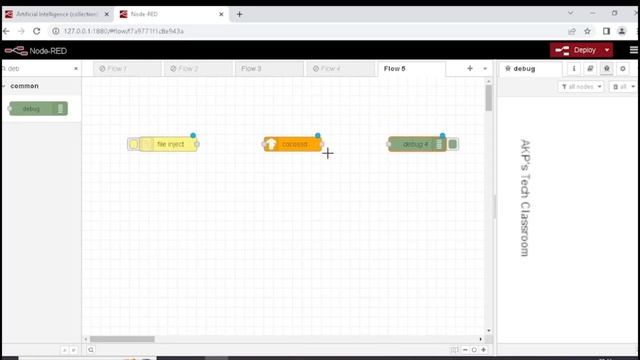640x360 pixels.
Task: Open the debug messages bug icon tab
Action: [x=607, y=69]
